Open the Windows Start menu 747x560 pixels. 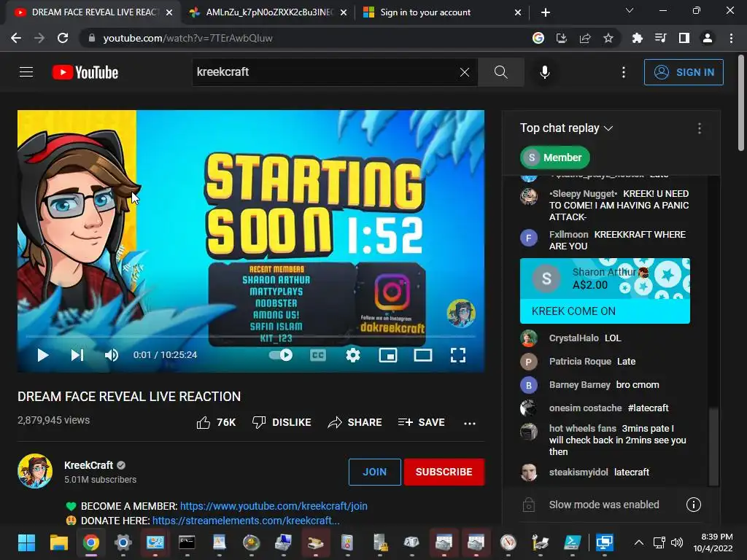tap(27, 542)
